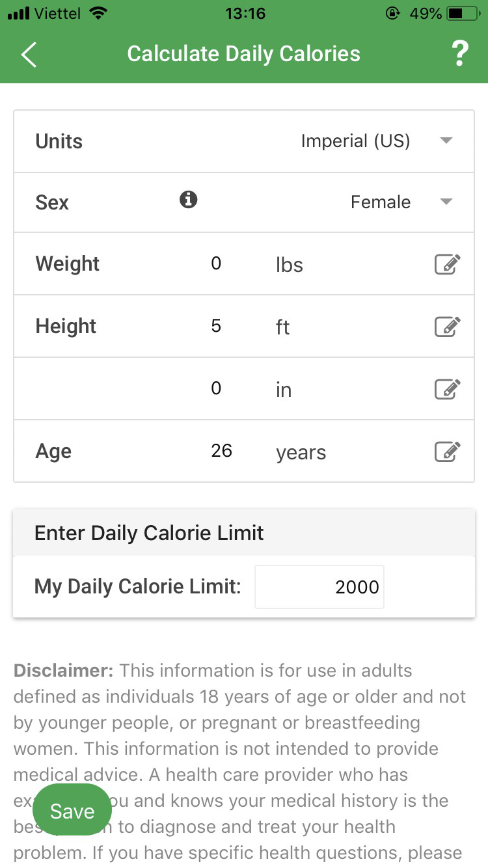Tap the Wi-Fi icon in status bar
488x868 pixels.
(98, 13)
